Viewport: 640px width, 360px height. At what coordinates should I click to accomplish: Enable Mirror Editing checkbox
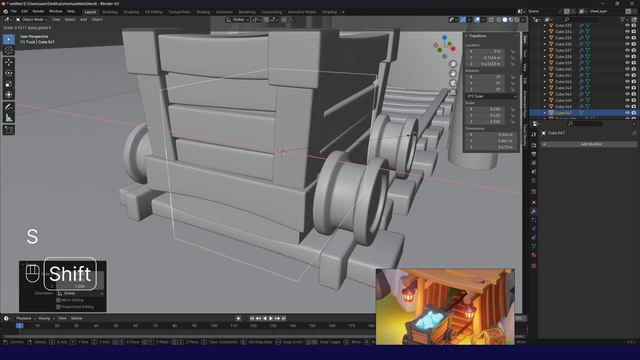58,300
